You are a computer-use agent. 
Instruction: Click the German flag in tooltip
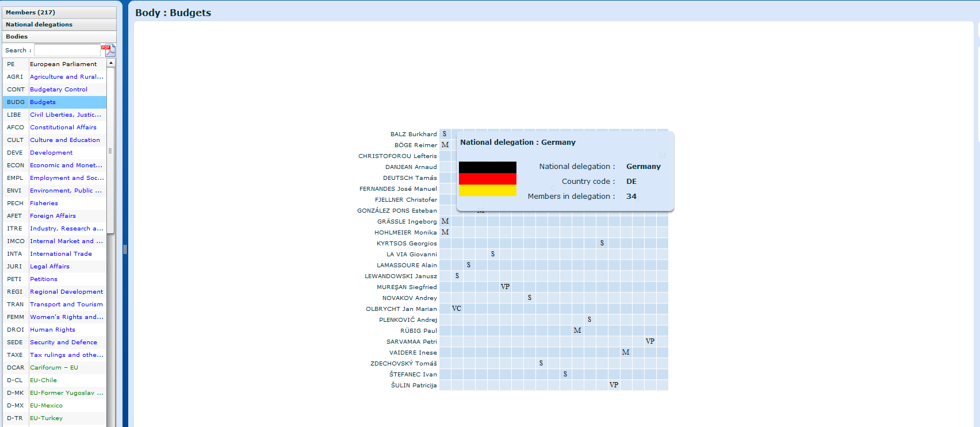click(488, 179)
